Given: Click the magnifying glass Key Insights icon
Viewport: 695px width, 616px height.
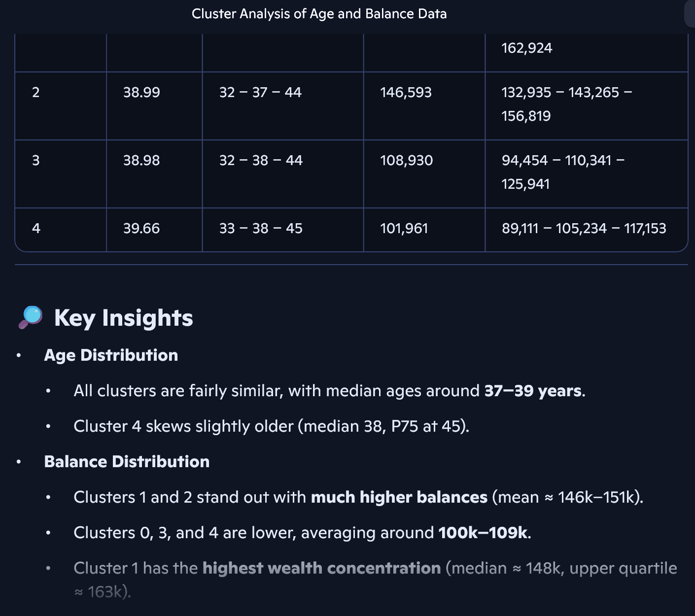Looking at the screenshot, I should click(31, 318).
